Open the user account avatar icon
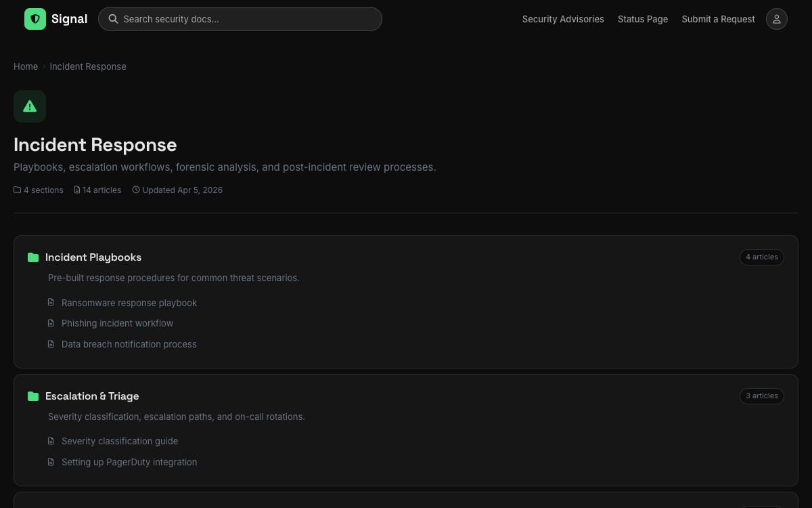Image resolution: width=812 pixels, height=508 pixels. click(777, 19)
